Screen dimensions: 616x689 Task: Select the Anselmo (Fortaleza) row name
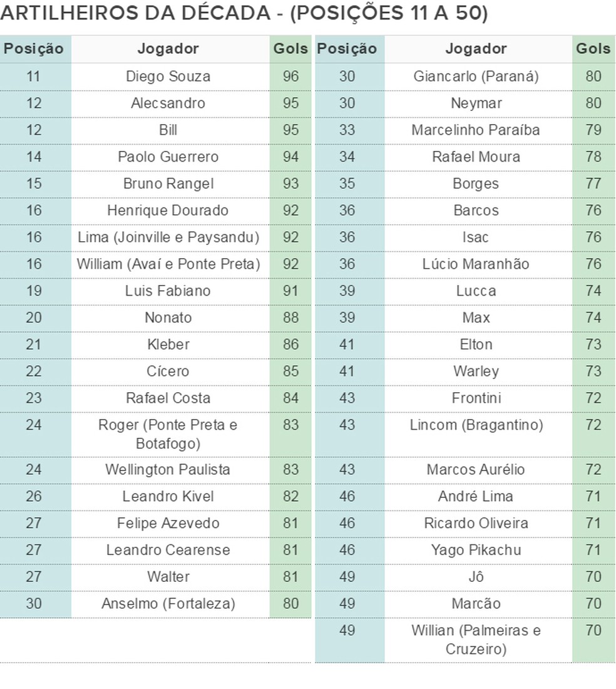point(168,604)
